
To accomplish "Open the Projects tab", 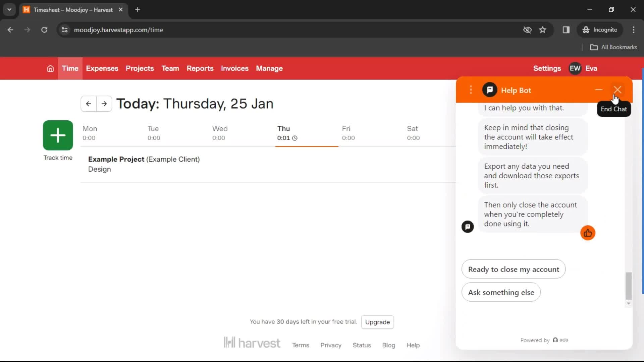I will (140, 68).
